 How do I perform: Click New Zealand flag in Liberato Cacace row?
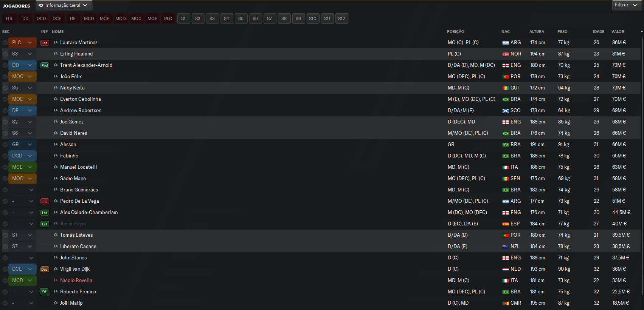(505, 247)
